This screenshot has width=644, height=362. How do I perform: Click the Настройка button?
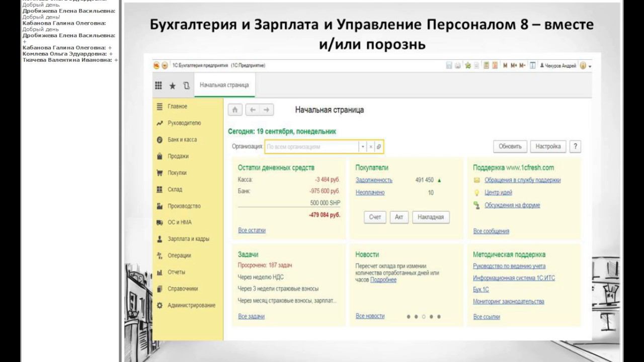[x=548, y=146]
